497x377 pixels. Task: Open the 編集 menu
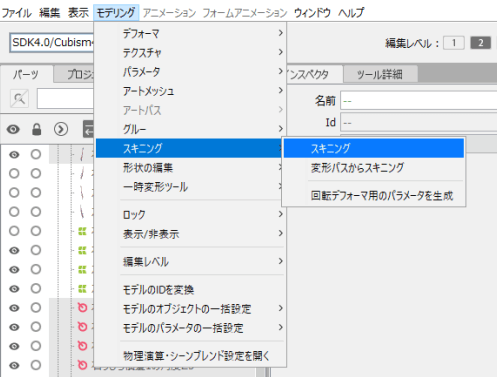(x=49, y=13)
